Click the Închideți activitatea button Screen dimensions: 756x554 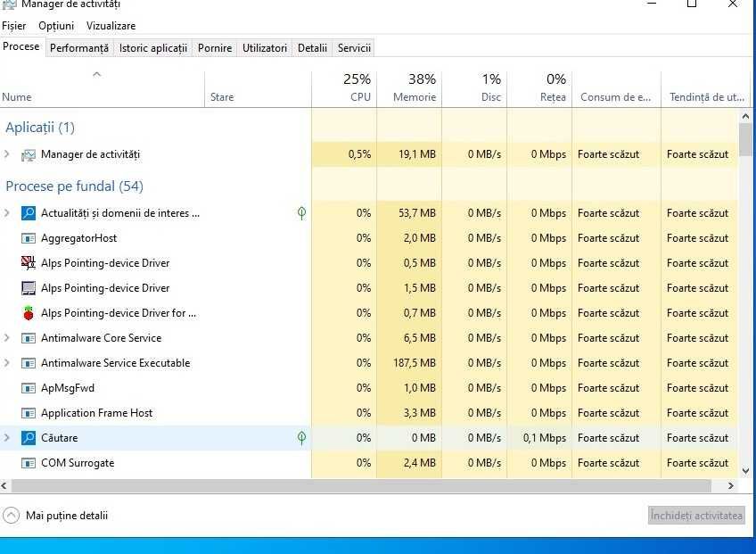click(x=696, y=516)
